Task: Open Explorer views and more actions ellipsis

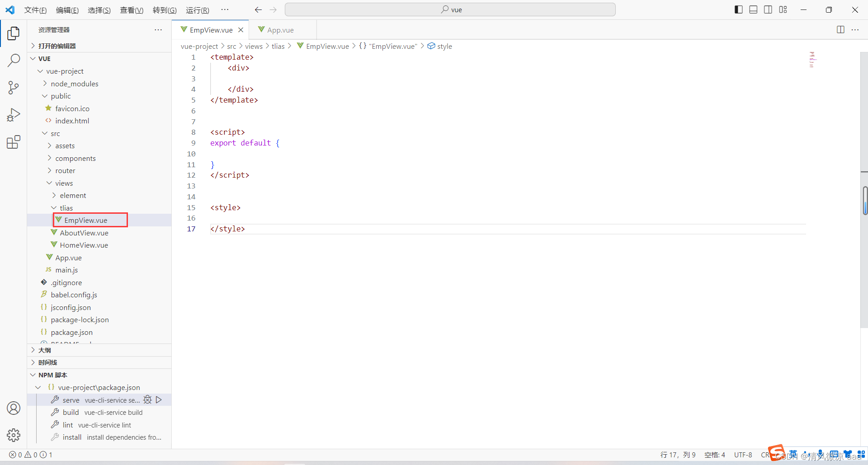Action: coord(158,29)
